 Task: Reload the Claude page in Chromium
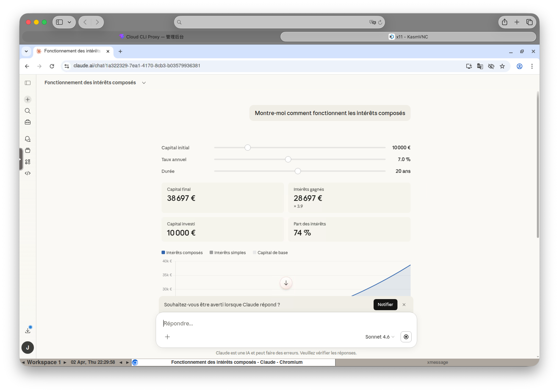point(52,66)
